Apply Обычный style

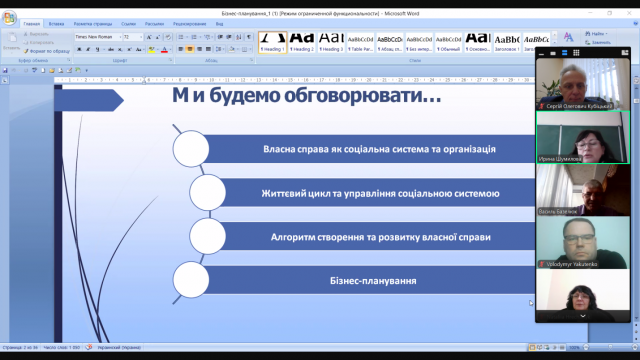(x=448, y=42)
